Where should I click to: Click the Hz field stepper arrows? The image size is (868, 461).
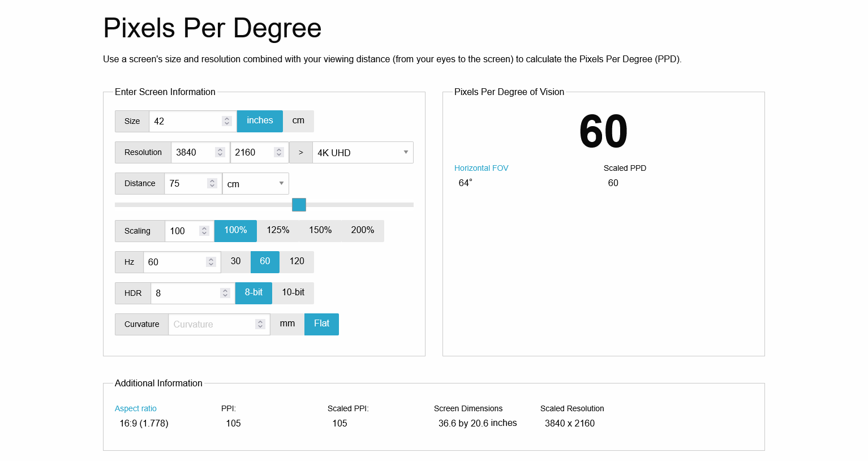tap(211, 262)
